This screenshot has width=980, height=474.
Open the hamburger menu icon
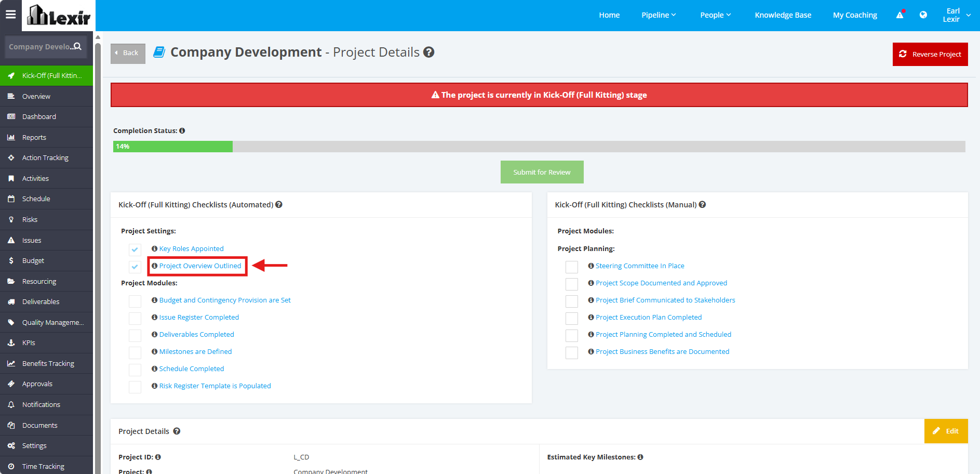[x=10, y=15]
